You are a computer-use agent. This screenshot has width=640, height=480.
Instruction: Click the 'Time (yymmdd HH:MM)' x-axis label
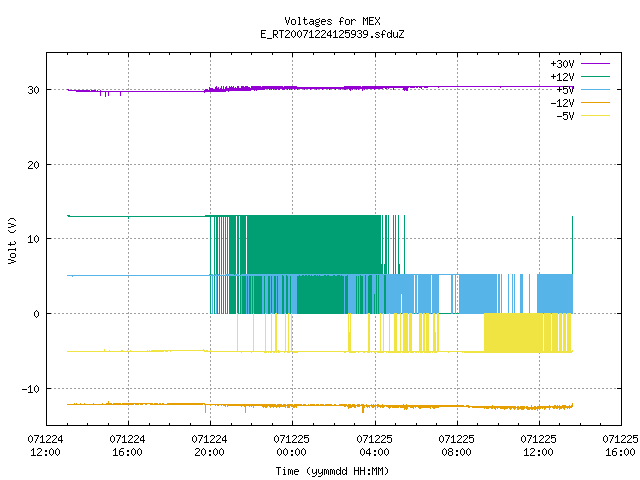coord(332,471)
